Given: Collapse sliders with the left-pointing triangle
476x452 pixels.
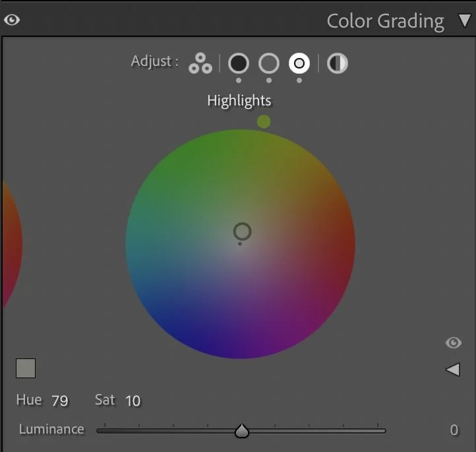Looking at the screenshot, I should [x=453, y=370].
